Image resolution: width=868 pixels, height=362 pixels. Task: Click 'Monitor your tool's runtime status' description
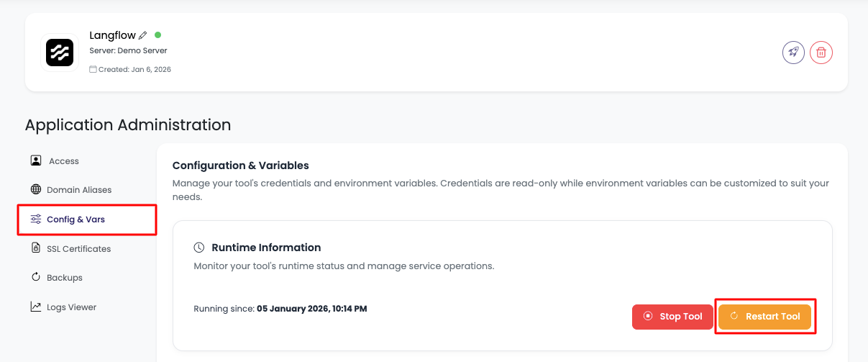(x=344, y=266)
